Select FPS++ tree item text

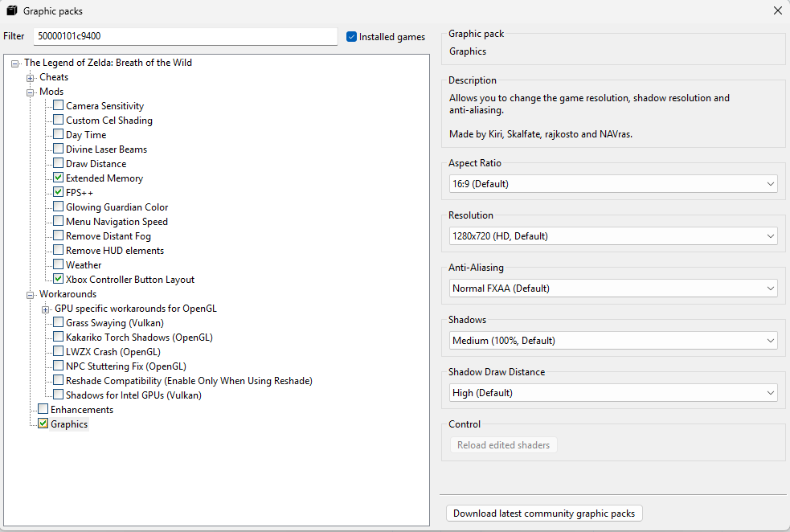[80, 193]
